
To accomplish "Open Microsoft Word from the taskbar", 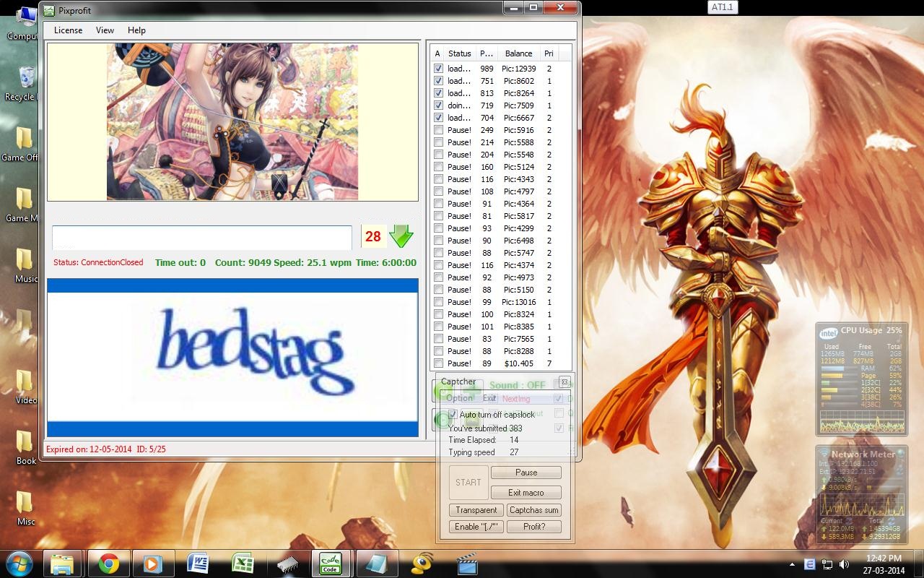I will 198,564.
